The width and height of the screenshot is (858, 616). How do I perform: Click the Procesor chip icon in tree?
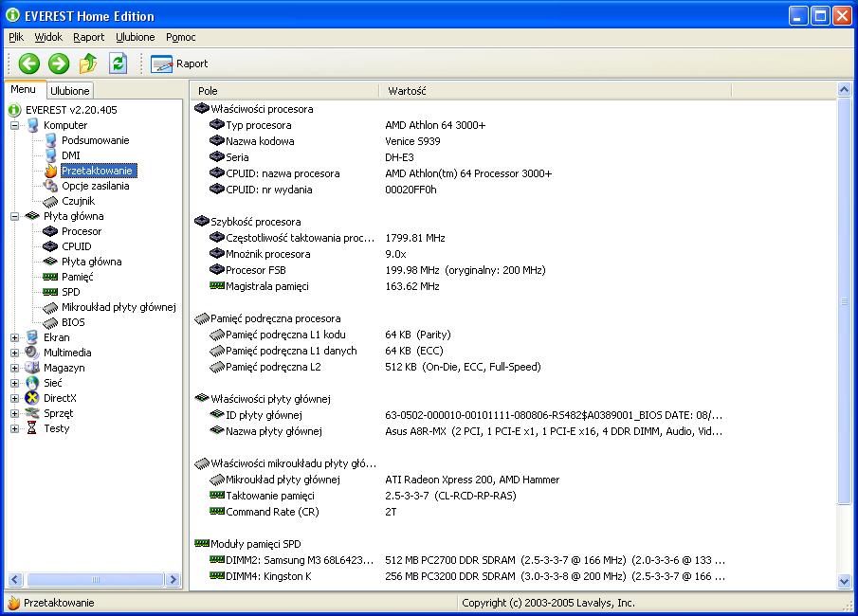coord(50,231)
